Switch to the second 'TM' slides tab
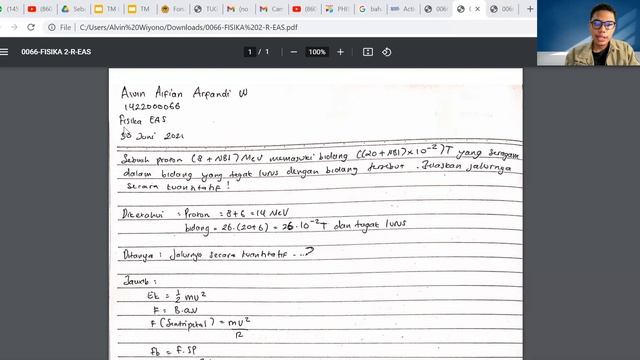The height and width of the screenshot is (360, 640). click(140, 9)
